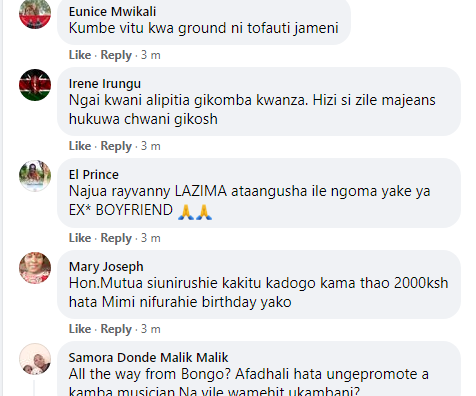Open Eunice Mwikali's profile picture
The image size is (476, 396).
(35, 13)
